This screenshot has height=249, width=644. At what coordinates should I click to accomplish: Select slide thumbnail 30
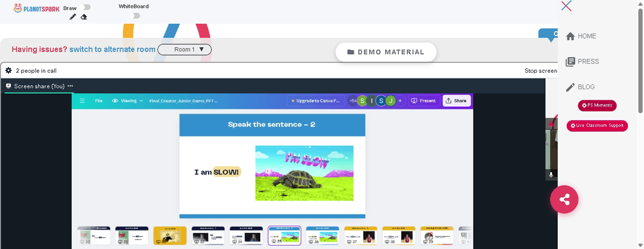(x=93, y=235)
